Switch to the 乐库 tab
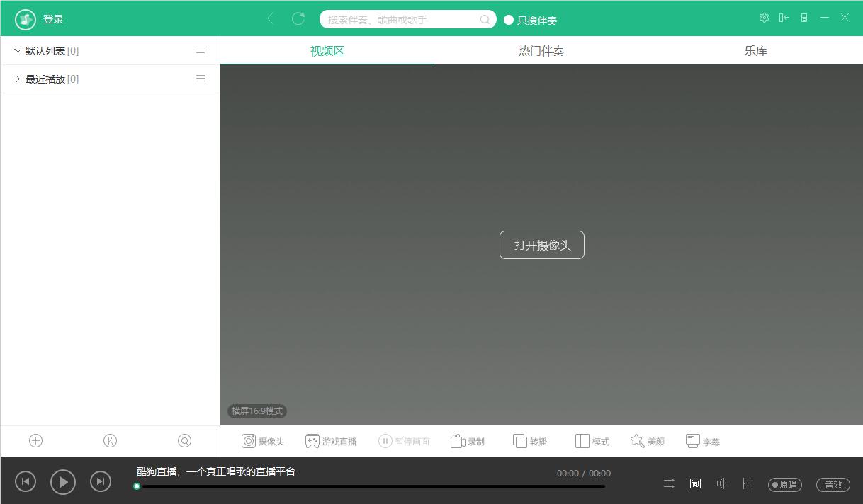 pyautogui.click(x=755, y=50)
